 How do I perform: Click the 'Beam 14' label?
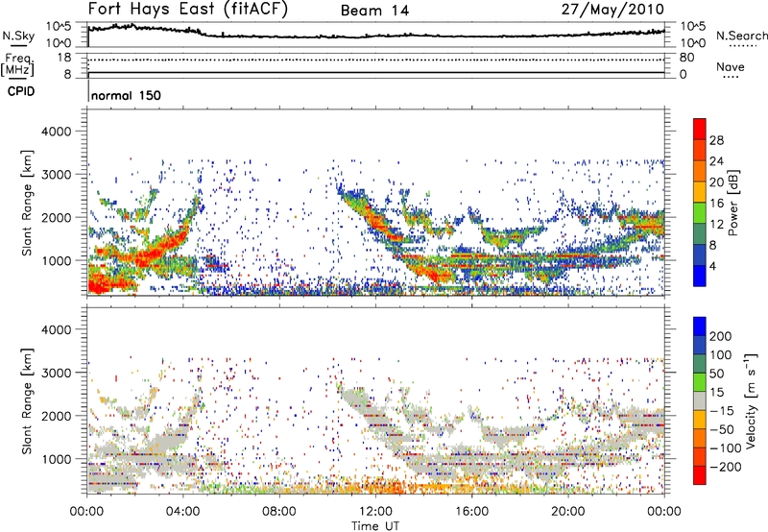click(x=374, y=11)
